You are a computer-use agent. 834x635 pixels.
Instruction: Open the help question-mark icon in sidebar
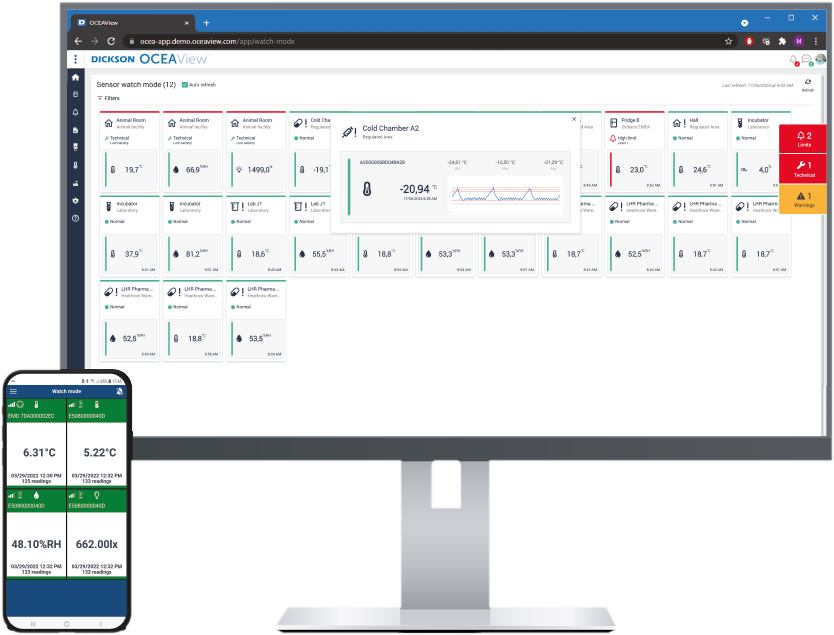coord(76,219)
